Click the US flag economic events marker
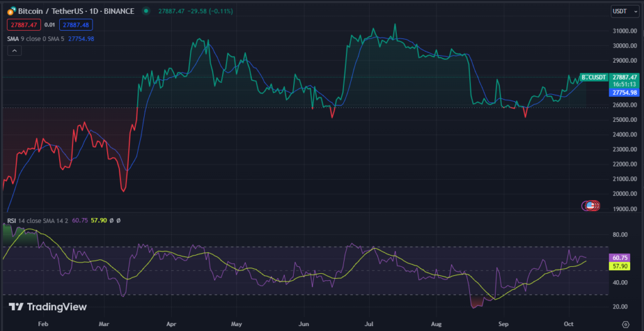Image resolution: width=644 pixels, height=331 pixels. 591,206
